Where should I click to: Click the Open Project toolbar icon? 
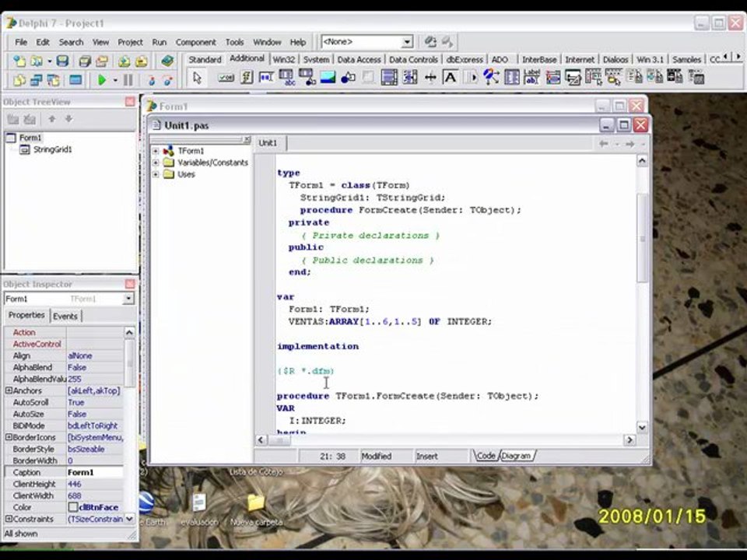102,61
